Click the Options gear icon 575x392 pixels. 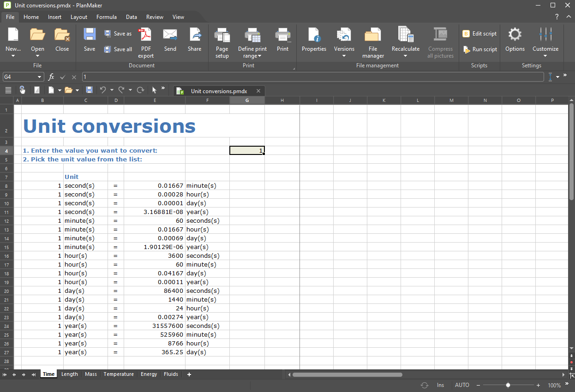point(515,35)
